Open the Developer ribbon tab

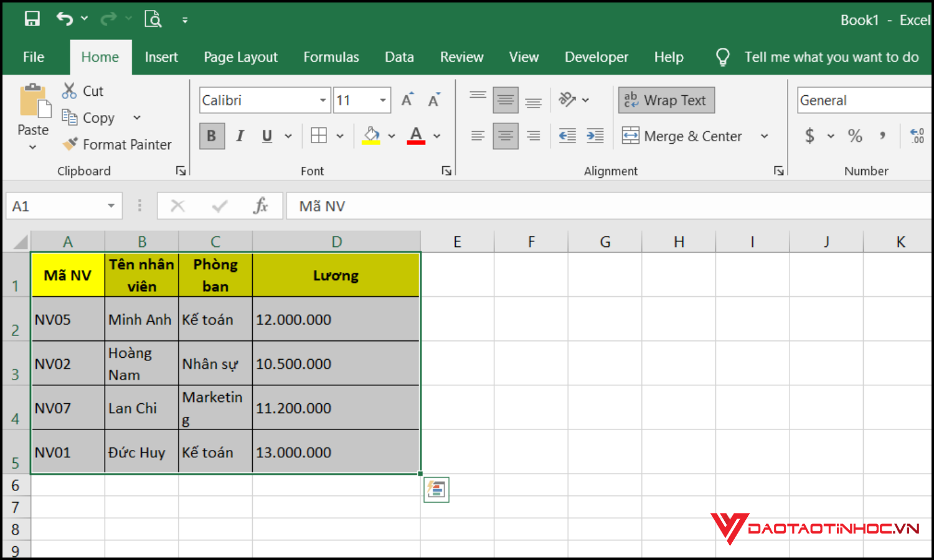tap(596, 57)
